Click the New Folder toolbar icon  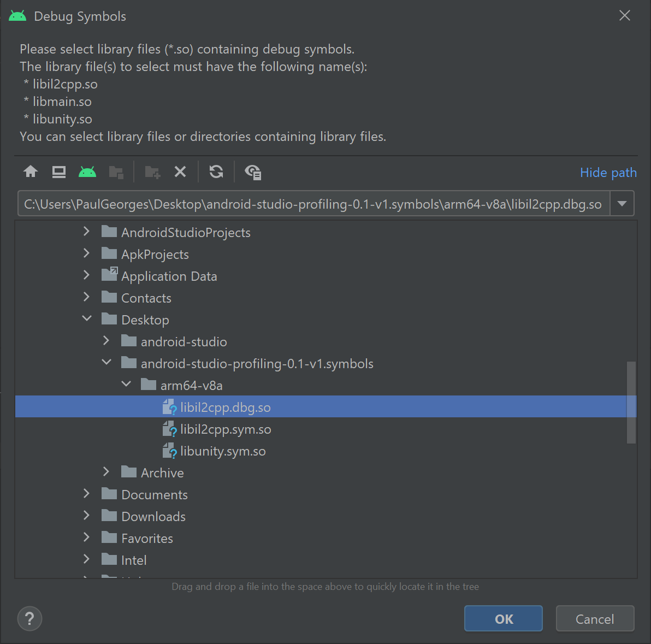click(152, 172)
